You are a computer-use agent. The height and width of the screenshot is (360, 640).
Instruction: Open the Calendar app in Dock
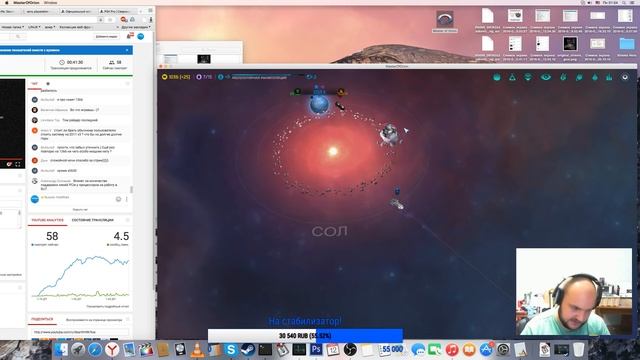coord(333,350)
